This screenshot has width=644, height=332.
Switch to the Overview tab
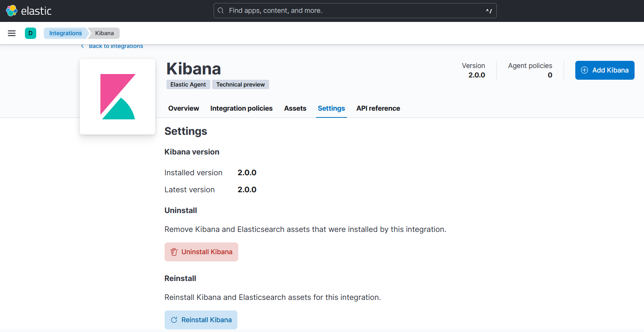pos(183,108)
